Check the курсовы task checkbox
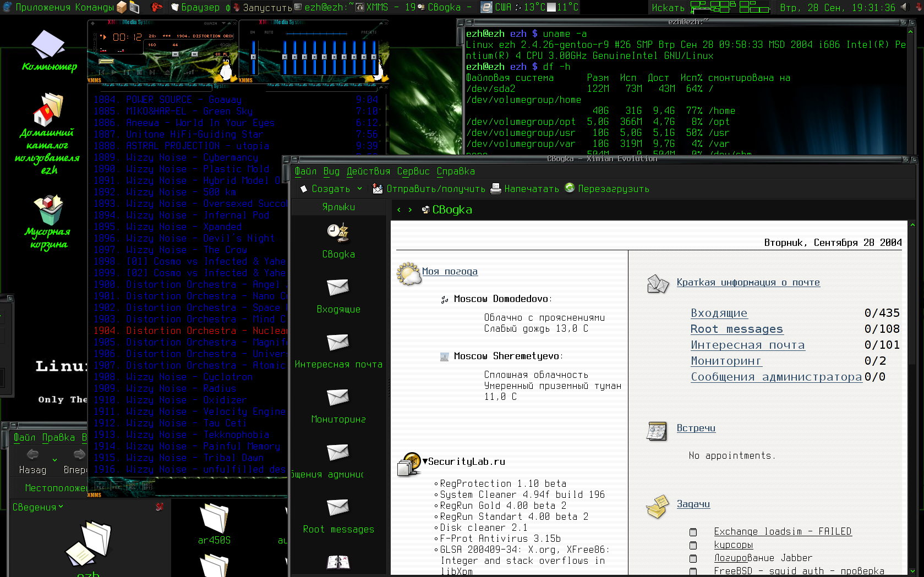The image size is (924, 577). [x=693, y=545]
